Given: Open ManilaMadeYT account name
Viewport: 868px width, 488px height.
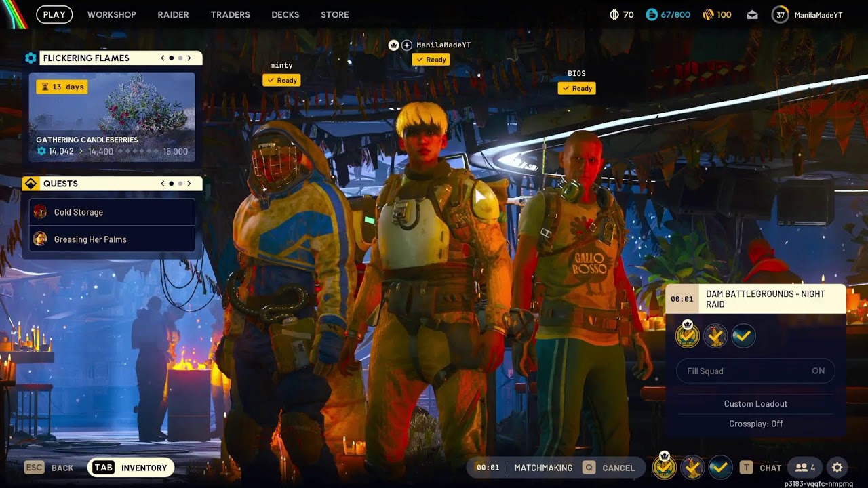Looking at the screenshot, I should point(818,15).
